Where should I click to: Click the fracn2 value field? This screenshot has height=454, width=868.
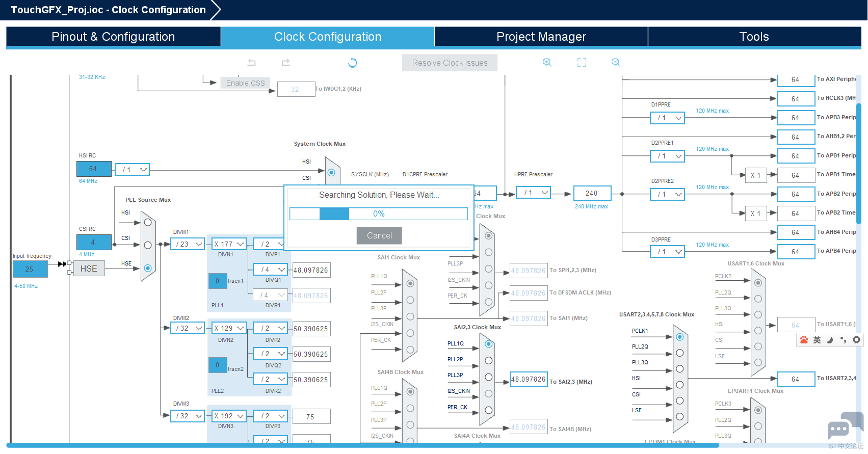[x=217, y=365]
